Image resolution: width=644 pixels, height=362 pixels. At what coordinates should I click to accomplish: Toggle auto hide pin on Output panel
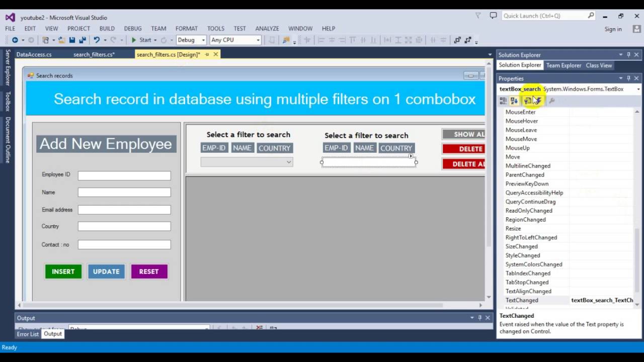click(479, 318)
